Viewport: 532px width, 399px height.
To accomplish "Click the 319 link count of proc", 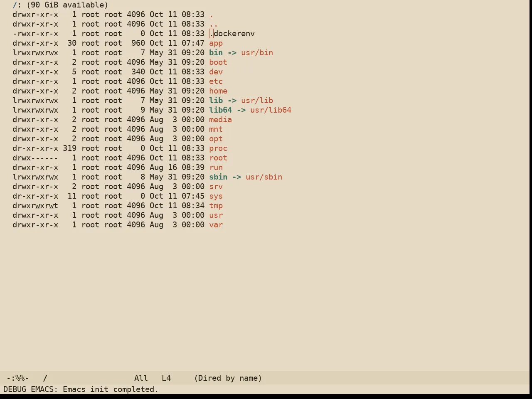I will point(69,148).
